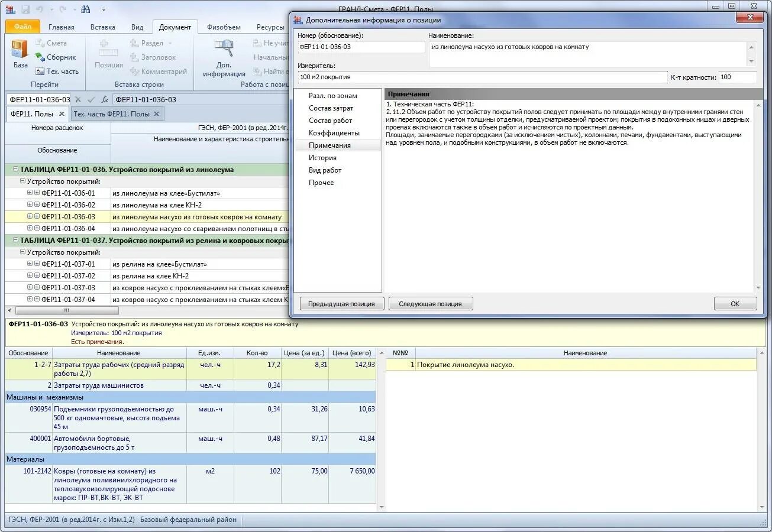Go to Смета from the ribbon
The image size is (772, 532).
[51, 43]
